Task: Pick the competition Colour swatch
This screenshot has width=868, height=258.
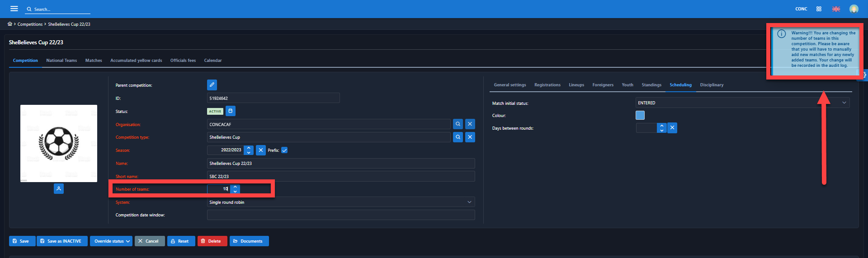Action: tap(640, 116)
